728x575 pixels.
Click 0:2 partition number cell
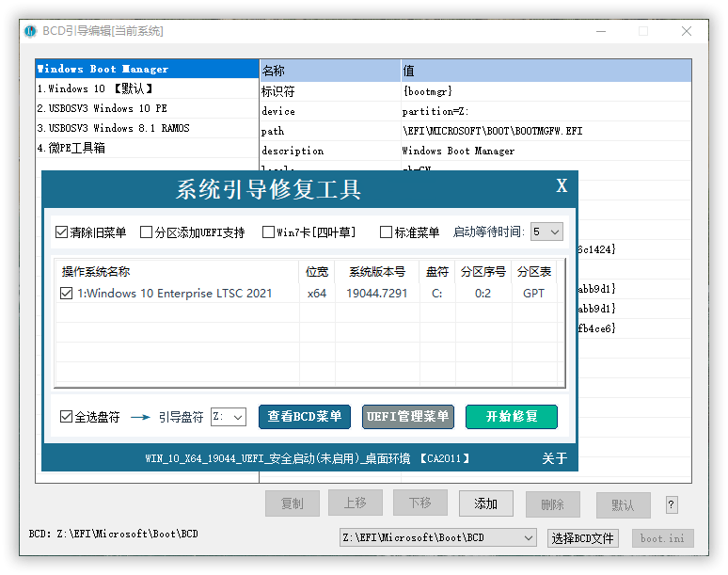click(483, 294)
